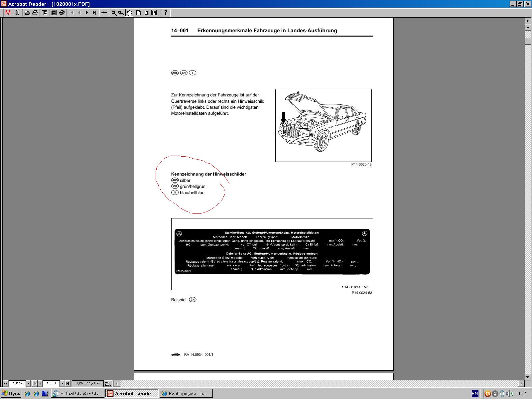The width and height of the screenshot is (532, 399).
Task: Click the page size 8,26 x 11,68 in
Action: (87, 383)
